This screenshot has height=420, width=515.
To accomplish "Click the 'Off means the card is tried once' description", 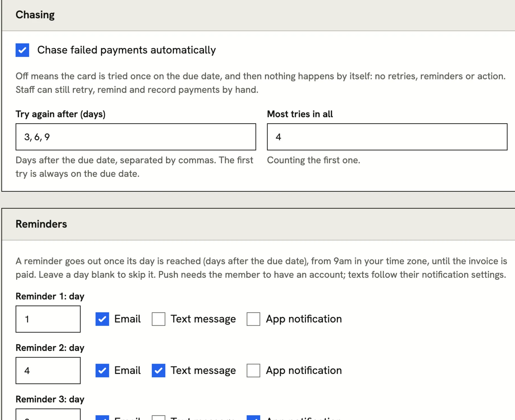I will point(261,83).
